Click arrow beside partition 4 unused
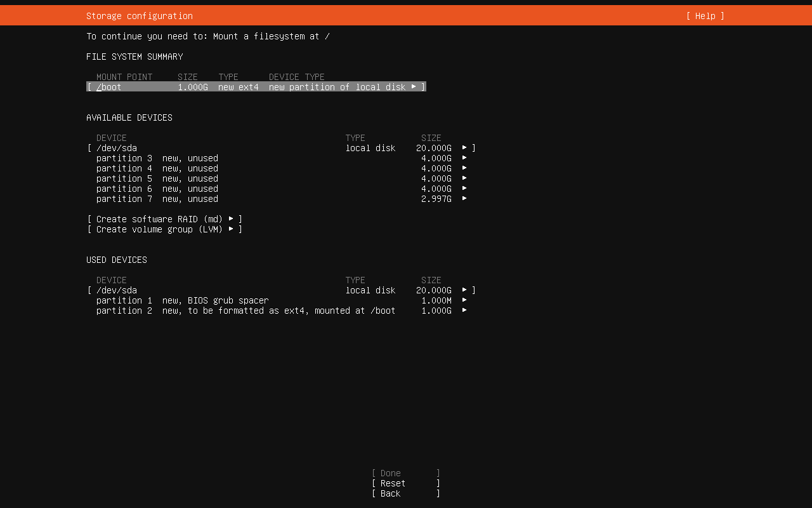Viewport: 812px width, 508px height. tap(464, 168)
